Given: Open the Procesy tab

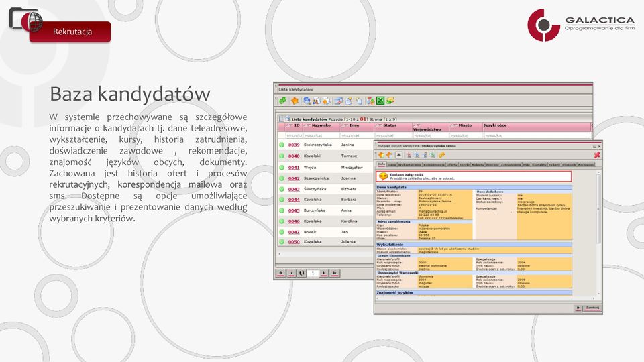Looking at the screenshot, I should [x=492, y=164].
